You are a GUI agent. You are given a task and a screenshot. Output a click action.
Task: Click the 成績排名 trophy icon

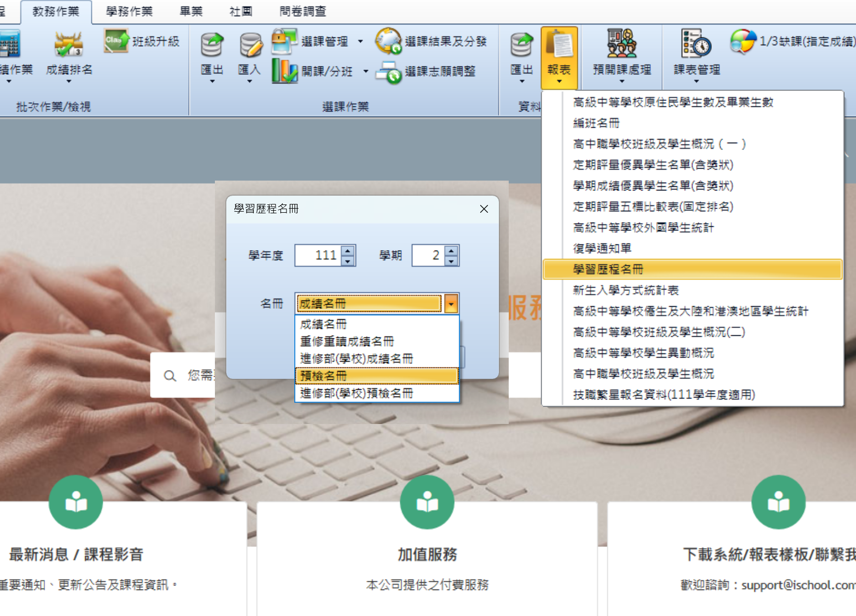pyautogui.click(x=69, y=45)
